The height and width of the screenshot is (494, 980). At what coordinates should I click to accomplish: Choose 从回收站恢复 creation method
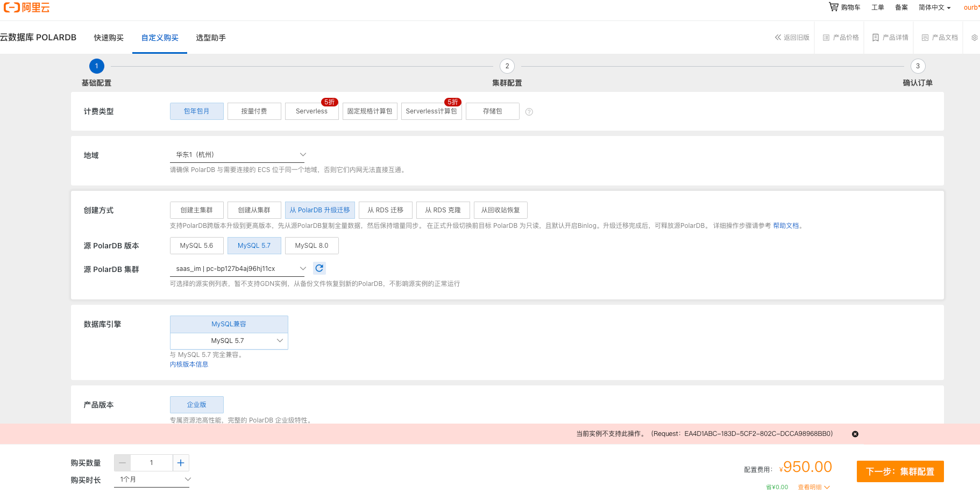501,210
